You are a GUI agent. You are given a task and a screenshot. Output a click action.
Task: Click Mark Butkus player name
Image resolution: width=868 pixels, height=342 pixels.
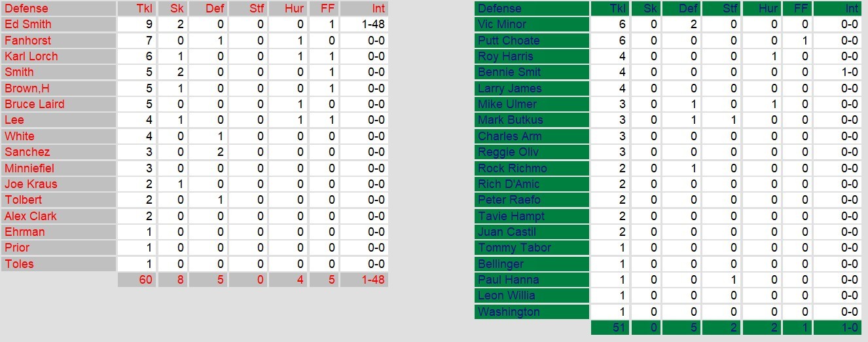510,120
